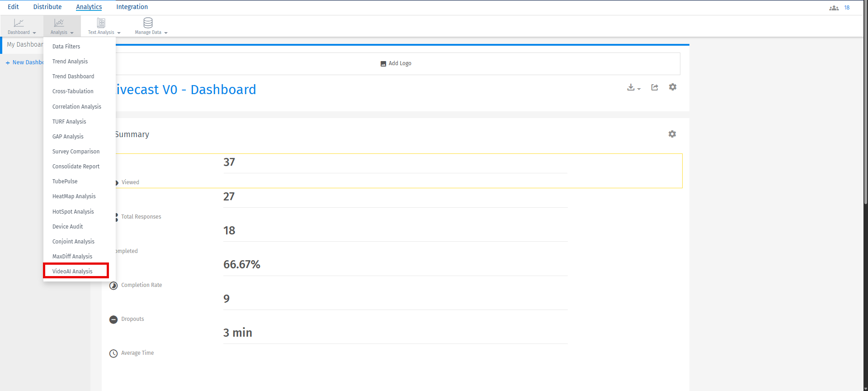Open dashboard settings gear icon

[x=673, y=87]
